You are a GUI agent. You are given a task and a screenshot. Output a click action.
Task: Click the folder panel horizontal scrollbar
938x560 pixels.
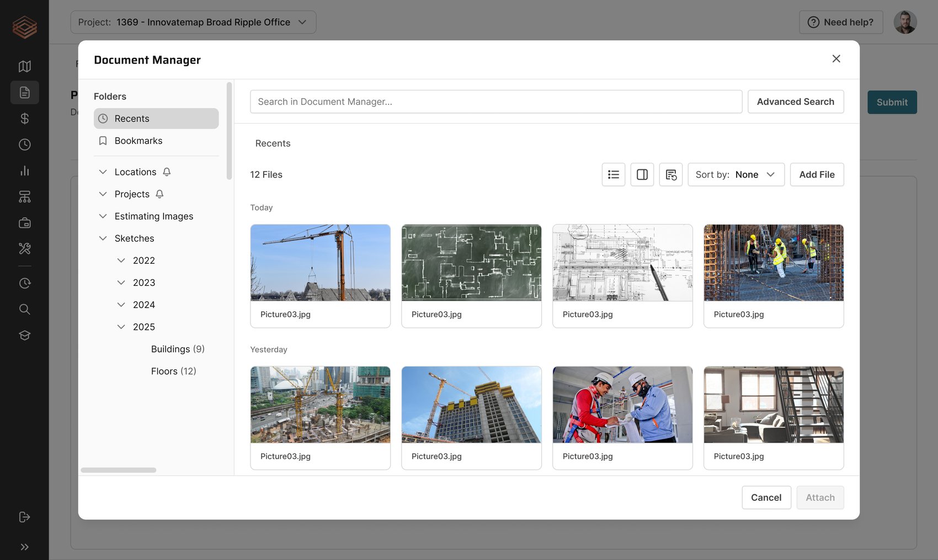tap(119, 470)
